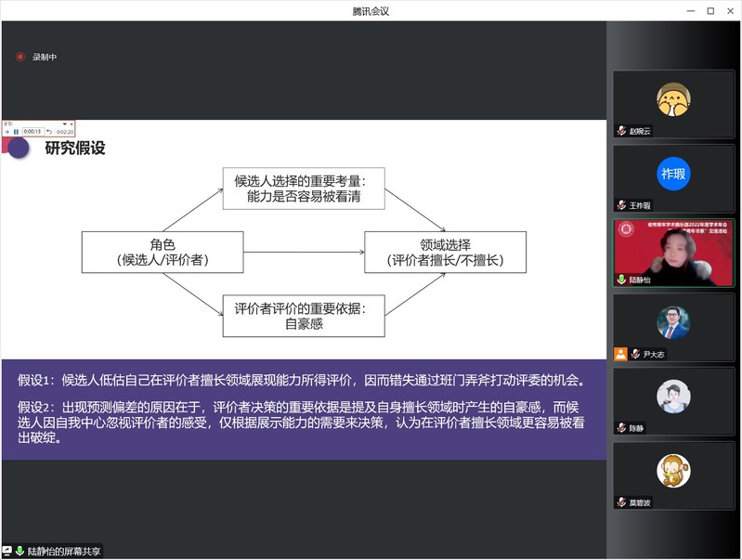
Task: Open the rehearsal toolbar dropdown arrow
Action: 64,124
